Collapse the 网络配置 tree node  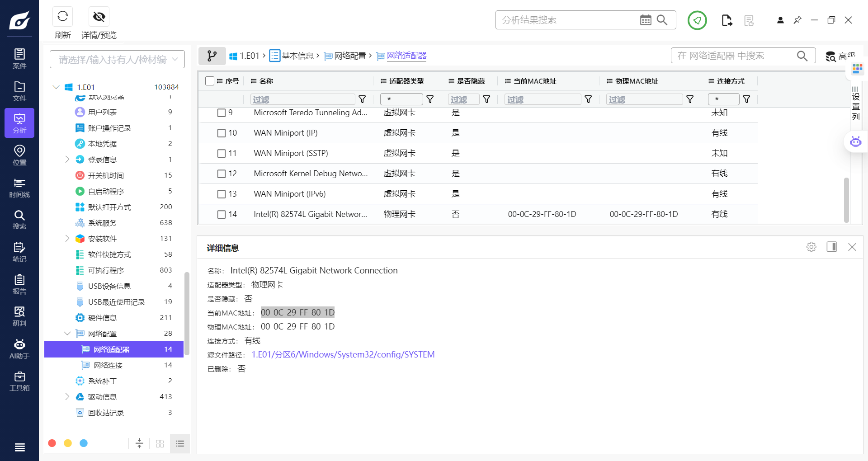[67, 333]
